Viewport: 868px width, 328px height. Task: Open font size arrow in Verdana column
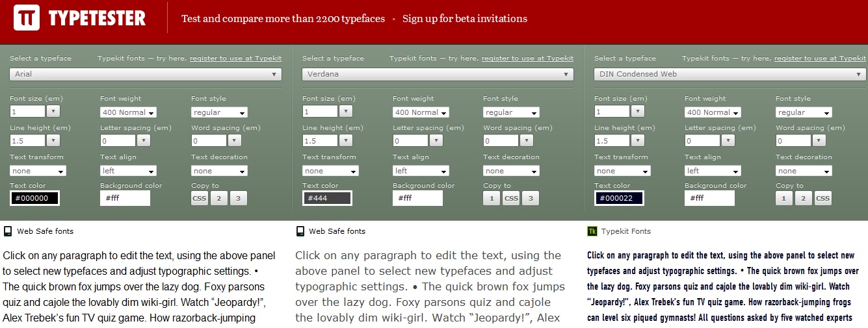[x=346, y=112]
